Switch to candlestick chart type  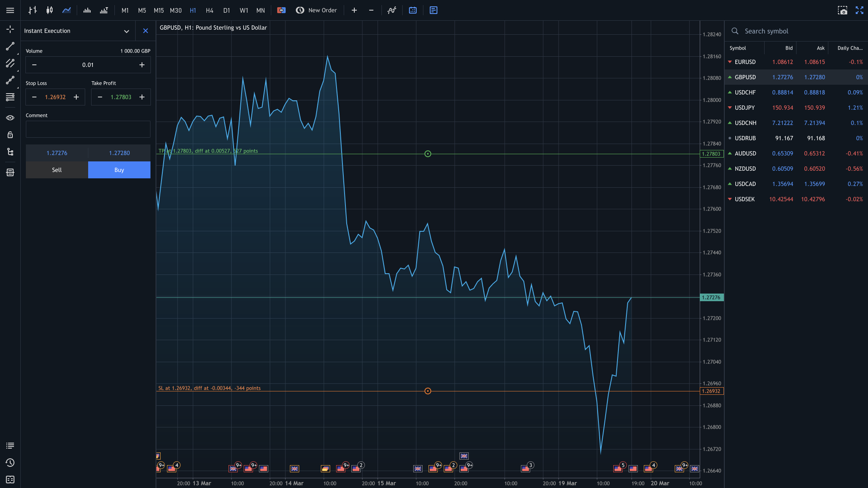50,10
